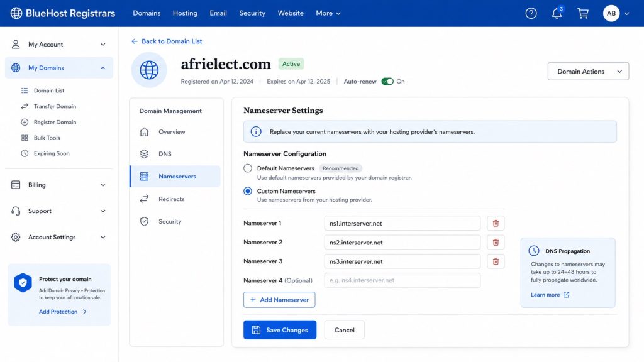Go Back to Domain List
644x362 pixels.
pyautogui.click(x=167, y=41)
